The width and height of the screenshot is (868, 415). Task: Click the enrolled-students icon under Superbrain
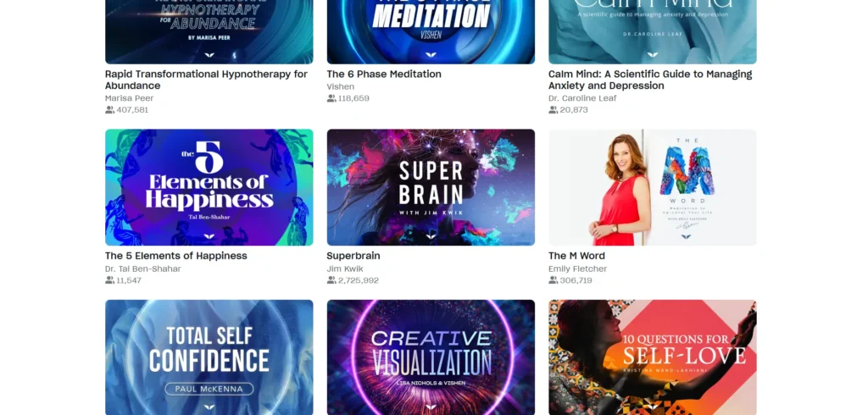tap(331, 280)
